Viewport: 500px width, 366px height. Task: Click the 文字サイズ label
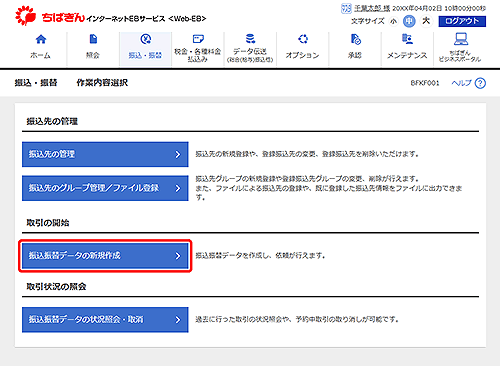coord(368,21)
